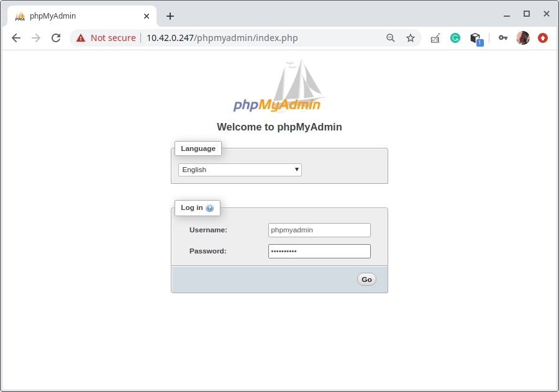Click the browser back arrow
The image size is (559, 392).
tap(16, 38)
